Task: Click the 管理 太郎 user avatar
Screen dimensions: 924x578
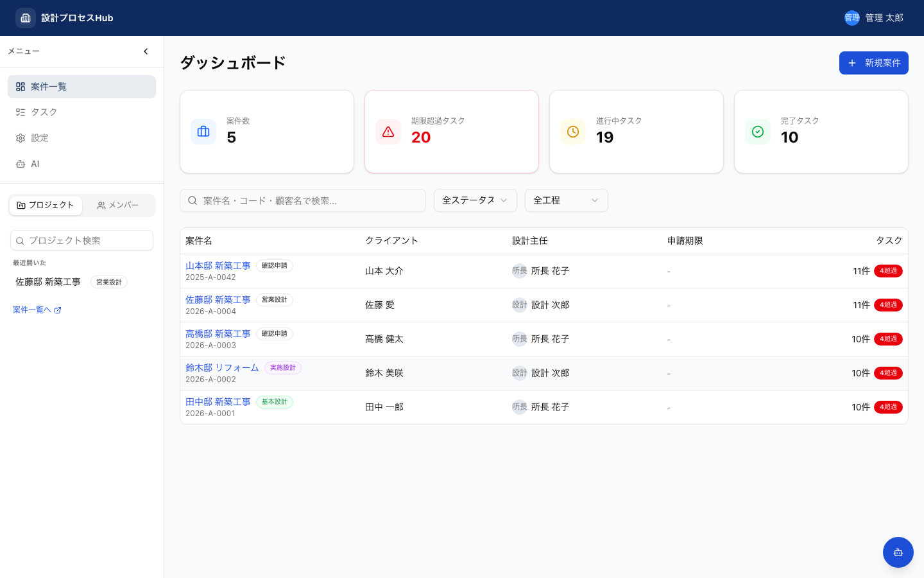Action: [x=851, y=18]
